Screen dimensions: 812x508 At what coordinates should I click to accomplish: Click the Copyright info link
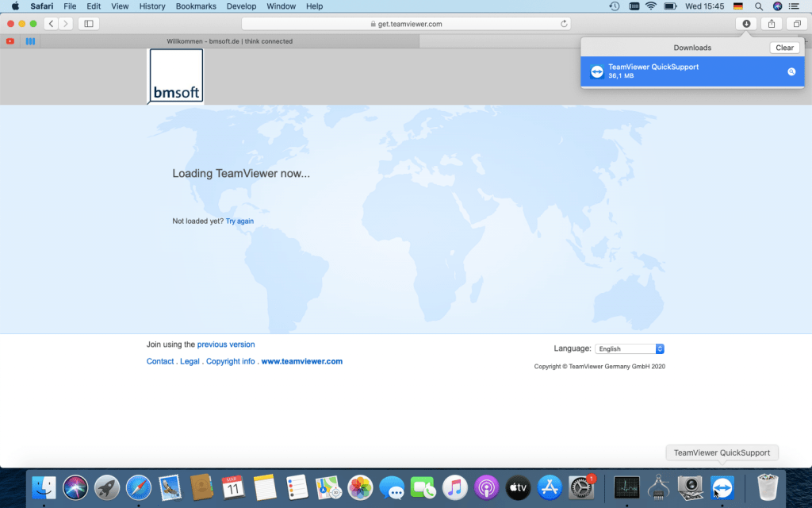coord(231,361)
